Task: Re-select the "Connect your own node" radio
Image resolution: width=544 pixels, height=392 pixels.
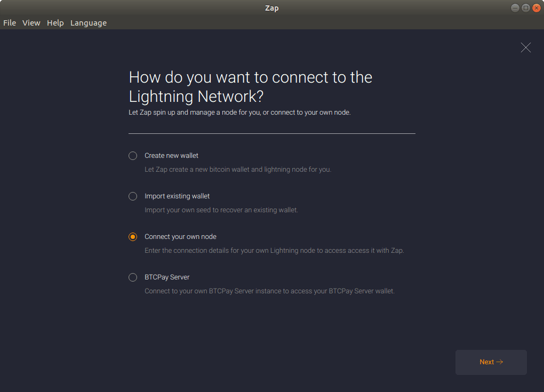Action: 132,236
